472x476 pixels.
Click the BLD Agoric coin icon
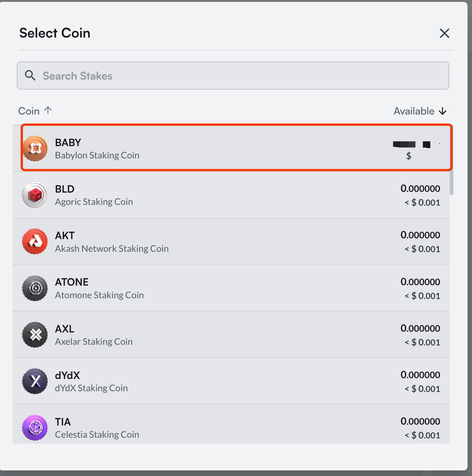(x=35, y=194)
